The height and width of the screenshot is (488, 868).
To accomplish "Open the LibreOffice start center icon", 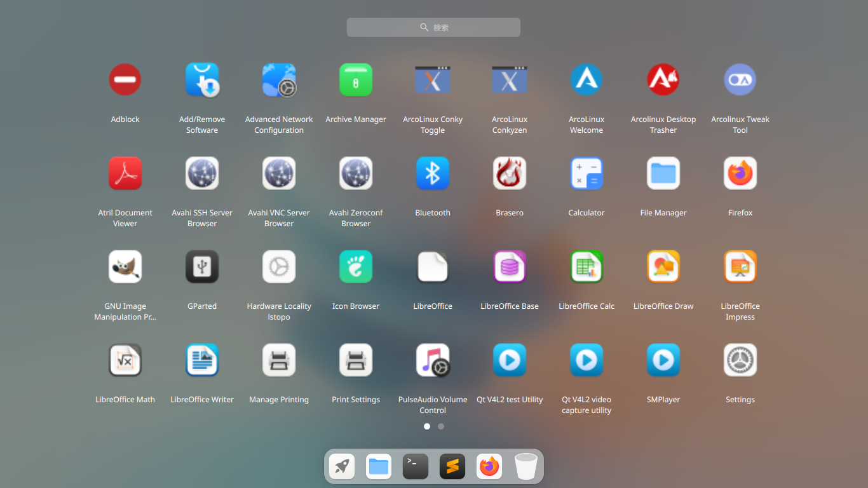I will (433, 266).
